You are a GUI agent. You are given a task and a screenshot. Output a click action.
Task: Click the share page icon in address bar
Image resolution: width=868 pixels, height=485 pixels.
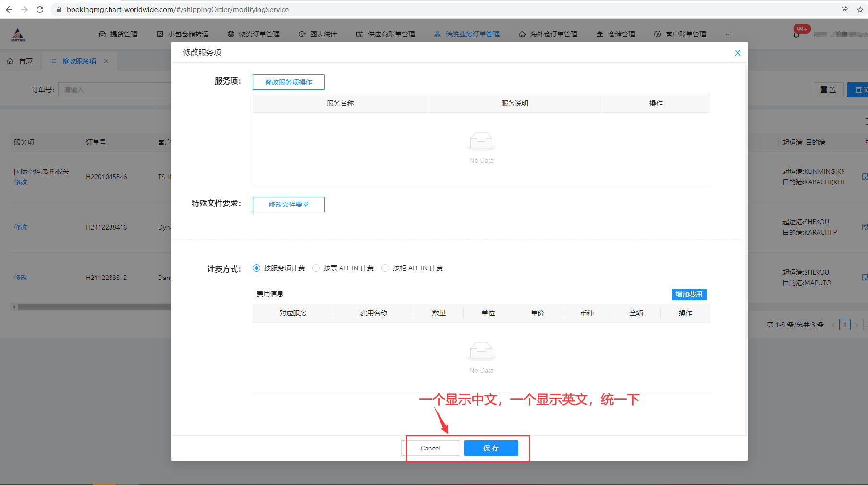click(844, 10)
